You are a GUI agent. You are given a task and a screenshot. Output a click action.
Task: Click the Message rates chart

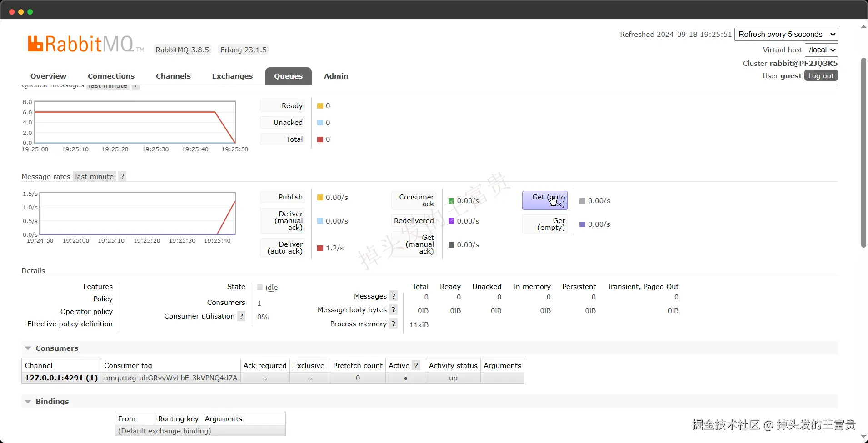(x=138, y=214)
